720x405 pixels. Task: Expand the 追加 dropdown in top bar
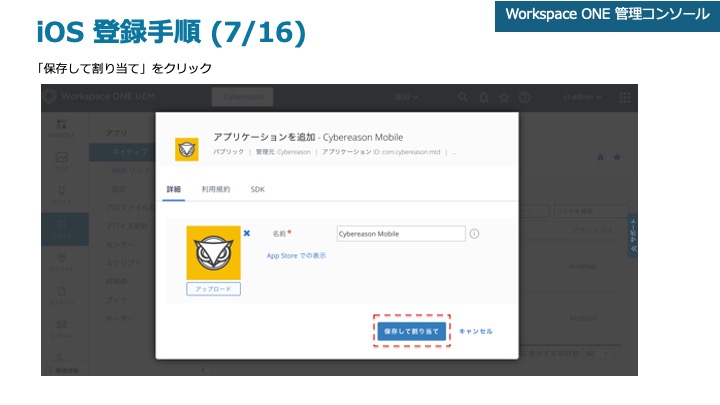407,97
